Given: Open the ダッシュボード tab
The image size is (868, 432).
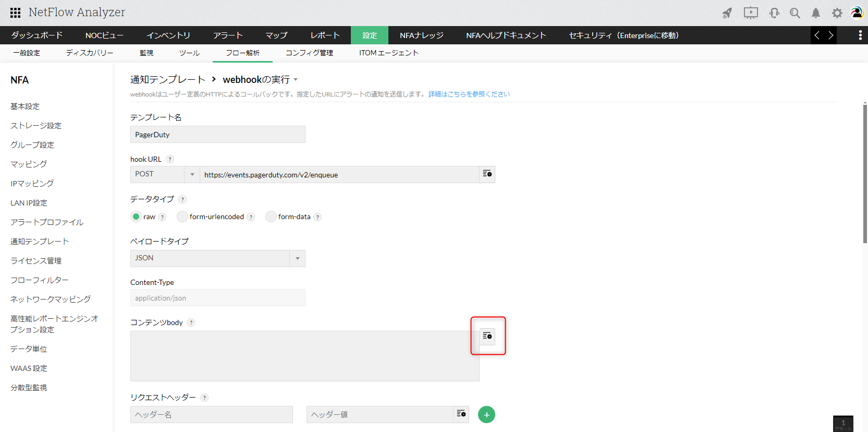Looking at the screenshot, I should coord(37,35).
